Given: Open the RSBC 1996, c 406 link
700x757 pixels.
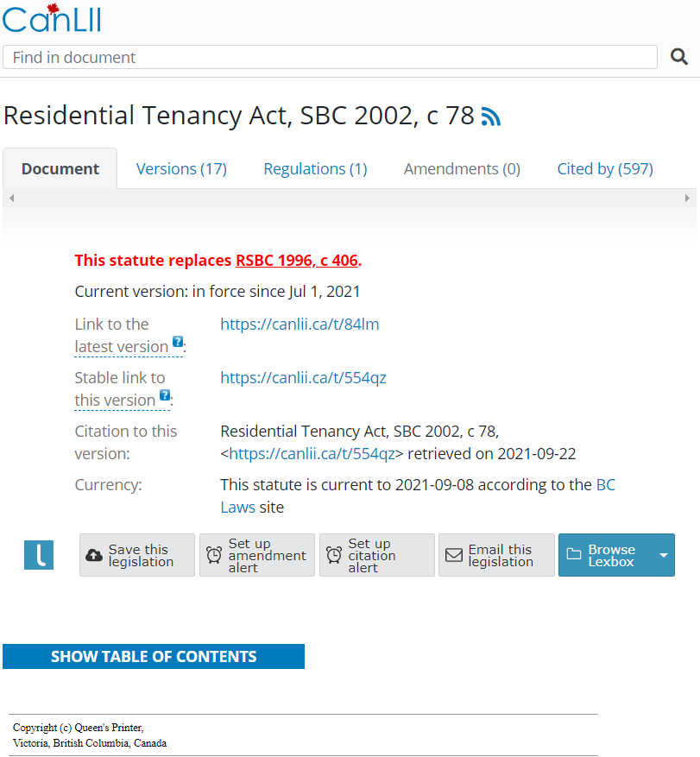Looking at the screenshot, I should [297, 260].
